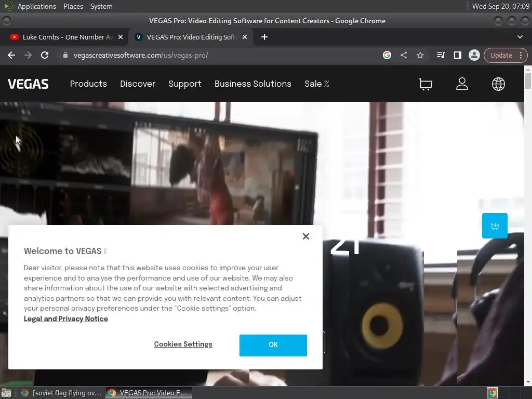Close the Luke Combs YouTube tab

click(121, 37)
